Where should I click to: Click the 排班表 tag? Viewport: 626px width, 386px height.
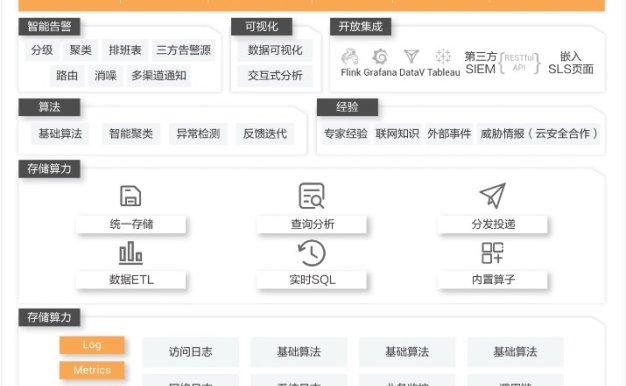pyautogui.click(x=125, y=50)
